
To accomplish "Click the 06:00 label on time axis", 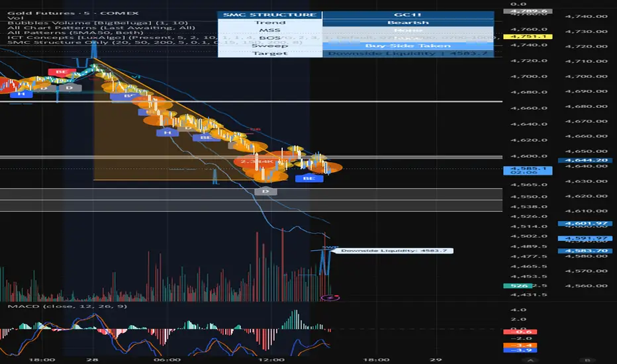I will 167,359.
